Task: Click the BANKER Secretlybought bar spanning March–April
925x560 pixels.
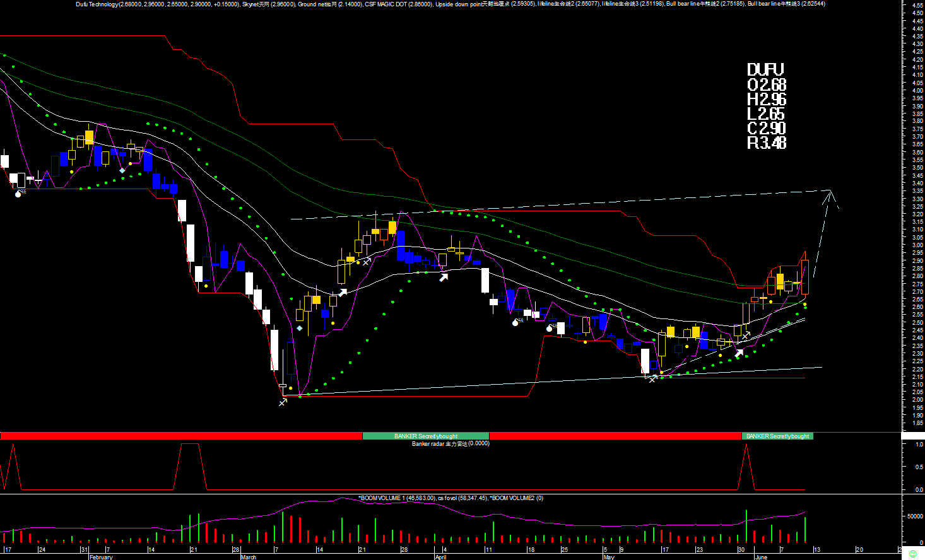Action: (426, 436)
